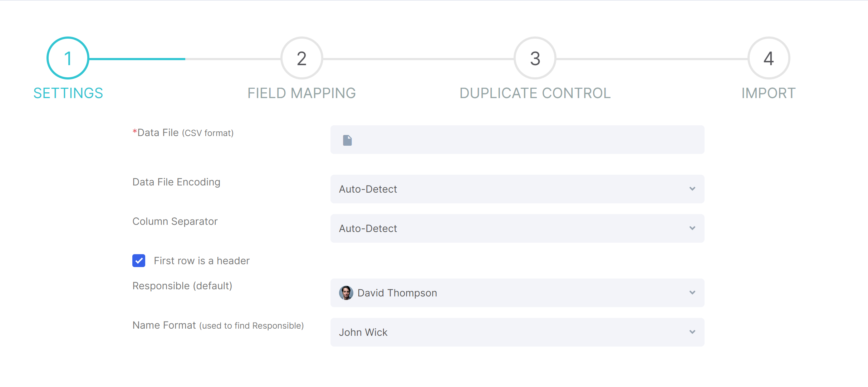Open step 4 circle
Screen dimensions: 868x387
769,58
